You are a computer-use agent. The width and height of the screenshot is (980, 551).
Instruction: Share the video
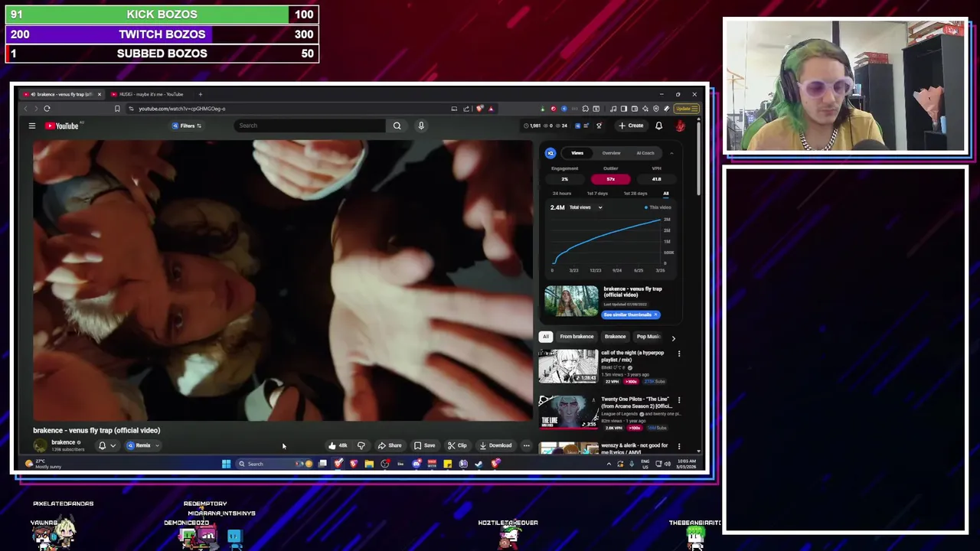tap(390, 445)
